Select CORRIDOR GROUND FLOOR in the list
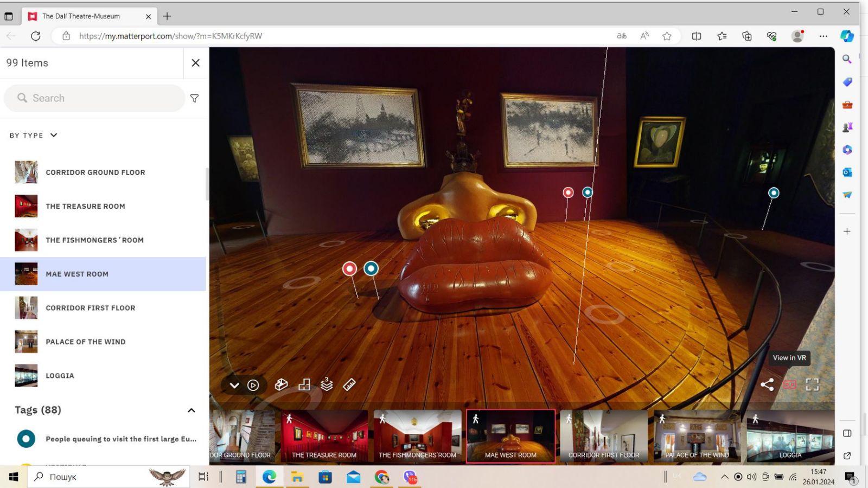 pyautogui.click(x=103, y=172)
